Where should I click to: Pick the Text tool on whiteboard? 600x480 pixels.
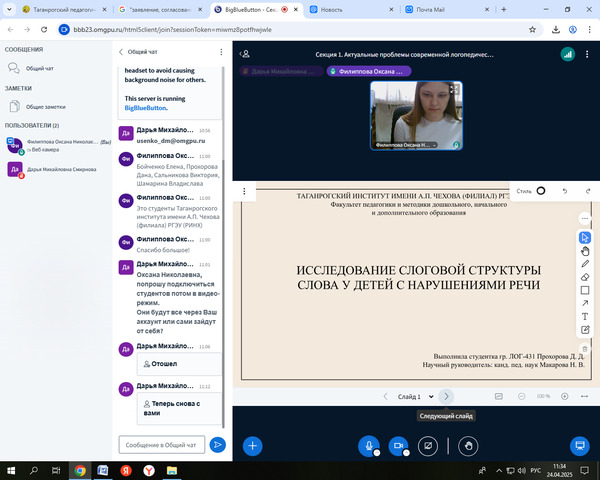585,317
